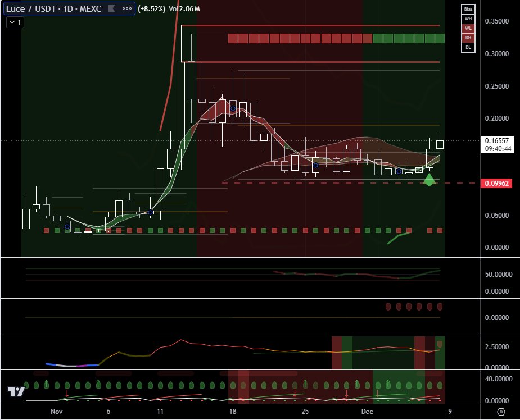The image size is (520, 420).
Task: Click the 0.35000 price axis label
Action: pos(496,21)
